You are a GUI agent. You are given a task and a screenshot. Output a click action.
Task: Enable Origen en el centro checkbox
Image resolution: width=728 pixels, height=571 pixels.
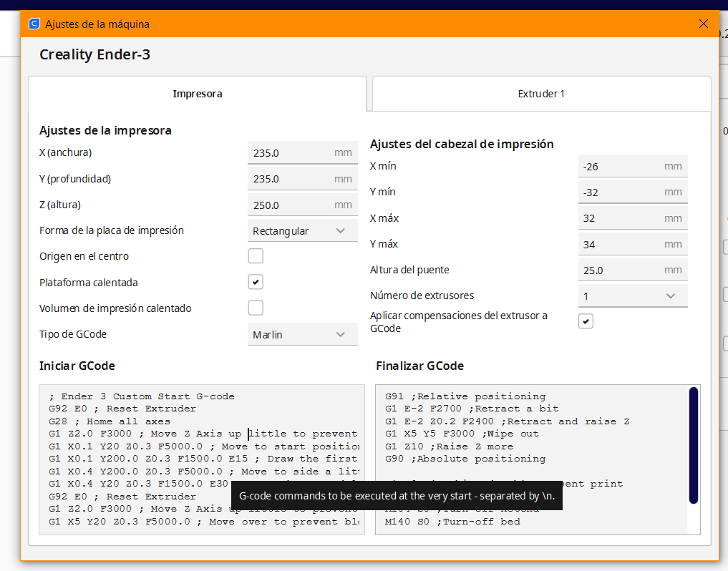click(256, 255)
